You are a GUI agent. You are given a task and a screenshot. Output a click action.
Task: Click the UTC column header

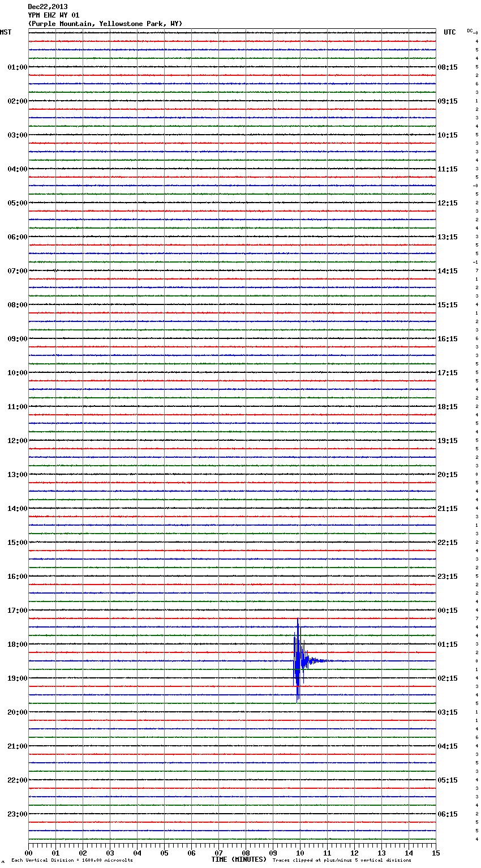tap(450, 32)
